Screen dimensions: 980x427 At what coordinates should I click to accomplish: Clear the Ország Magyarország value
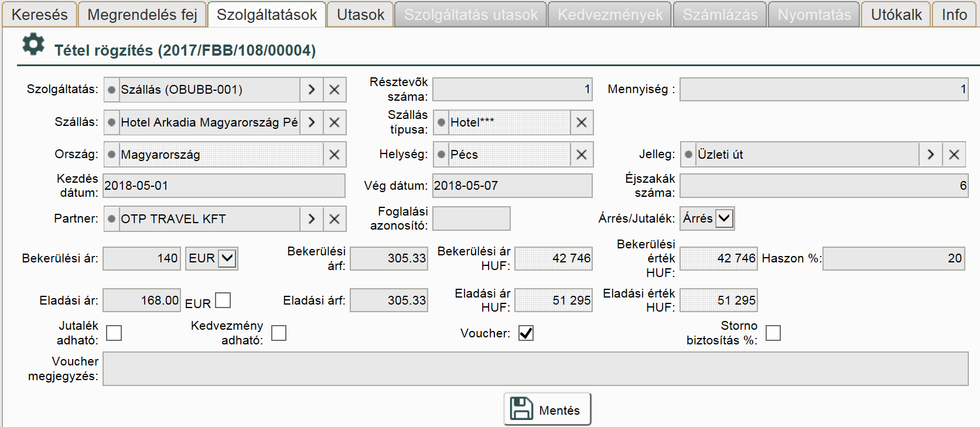(x=334, y=155)
